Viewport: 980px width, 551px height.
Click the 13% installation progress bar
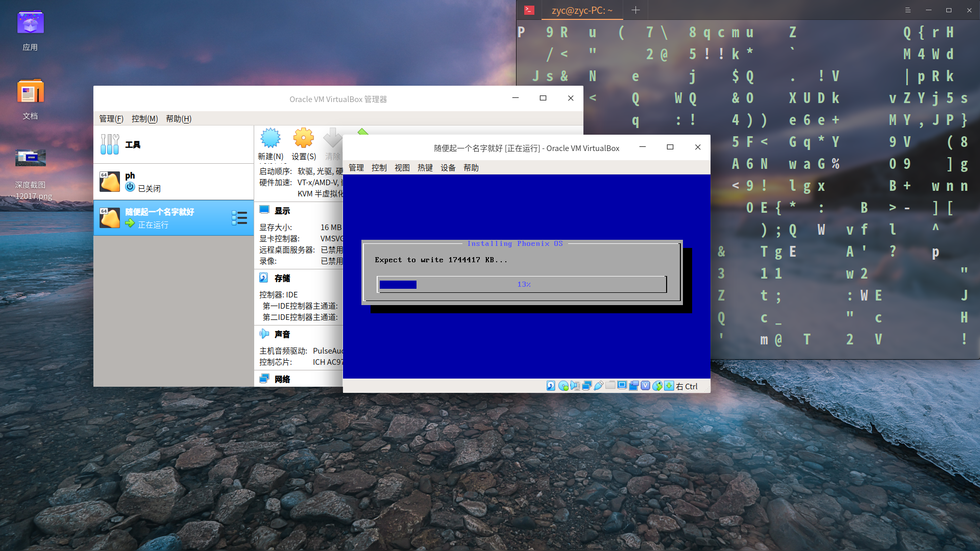pyautogui.click(x=522, y=284)
